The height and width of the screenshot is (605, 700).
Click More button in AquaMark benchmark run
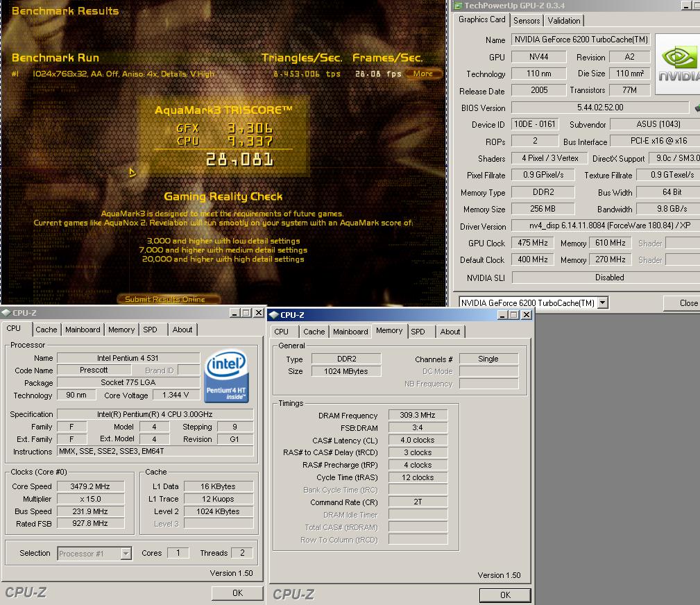coord(422,74)
